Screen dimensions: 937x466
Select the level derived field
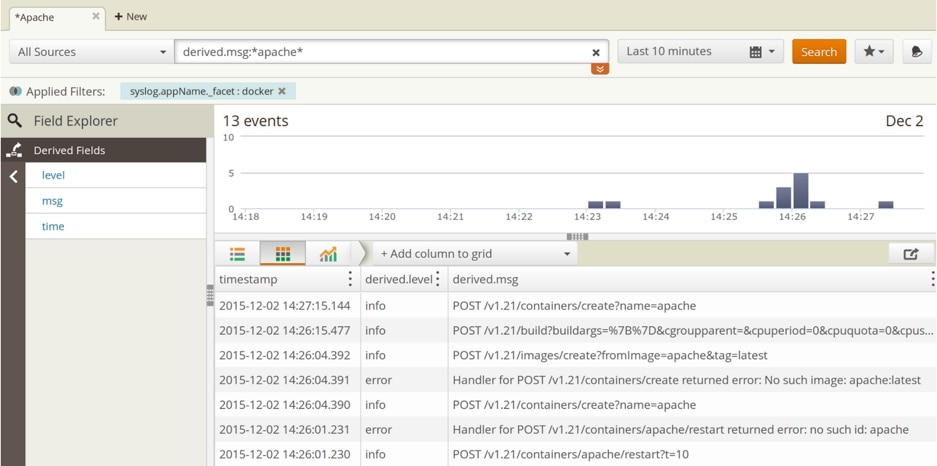coord(53,175)
